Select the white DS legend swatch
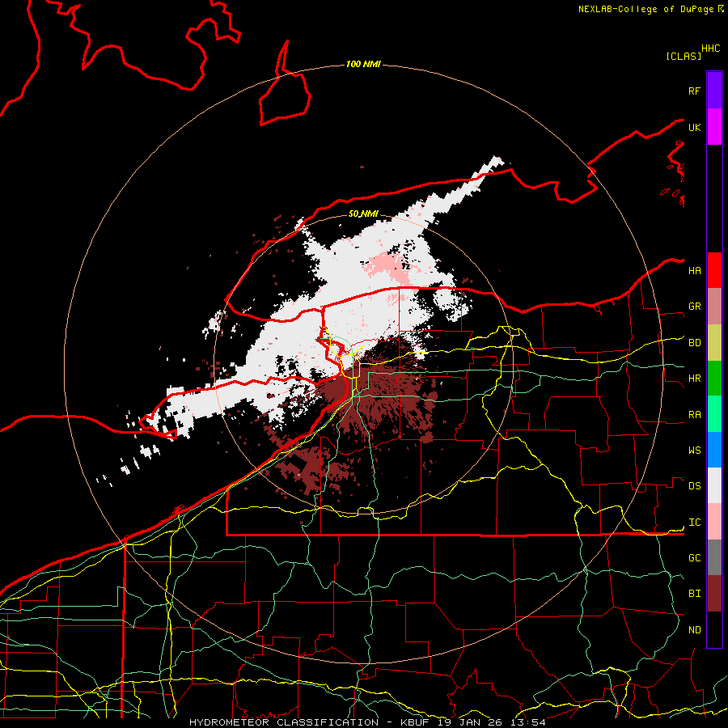 (x=714, y=485)
